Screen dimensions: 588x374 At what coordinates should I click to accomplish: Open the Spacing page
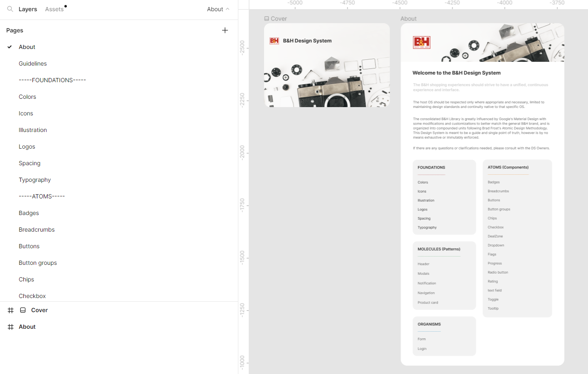point(29,163)
